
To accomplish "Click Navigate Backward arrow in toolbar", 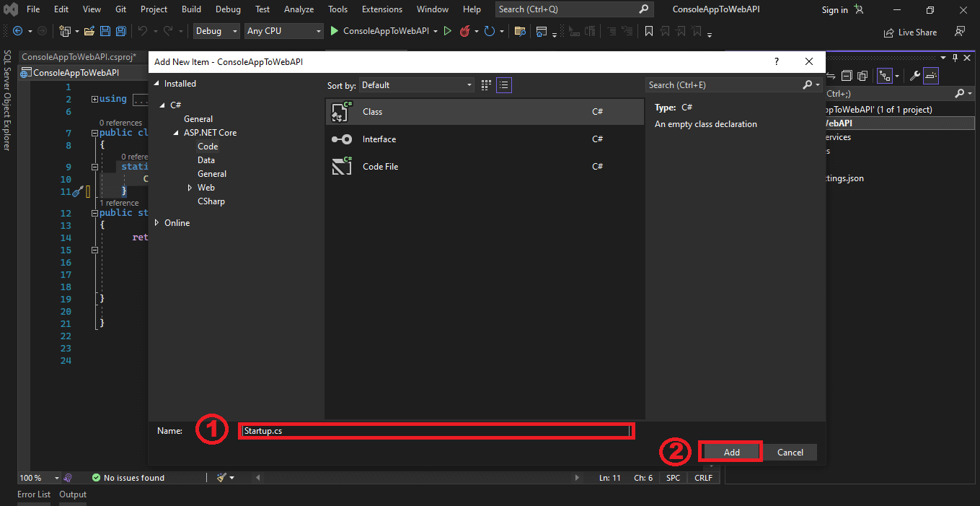I will coord(17,31).
